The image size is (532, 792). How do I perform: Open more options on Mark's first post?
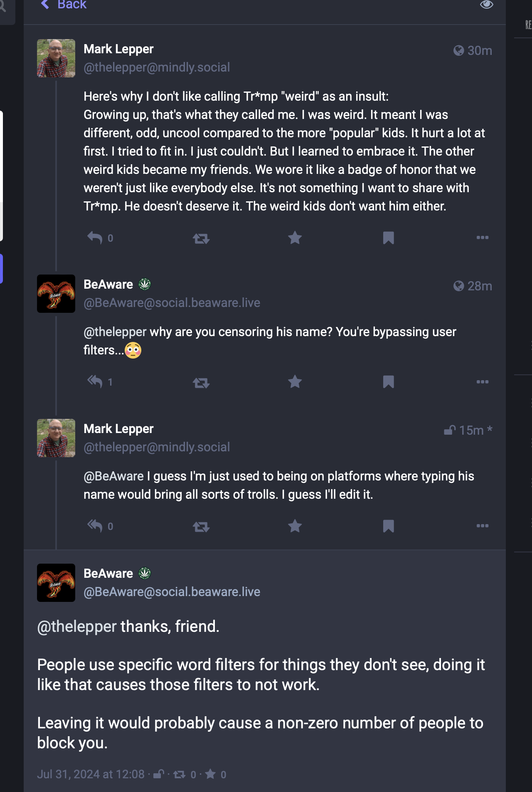click(x=482, y=238)
